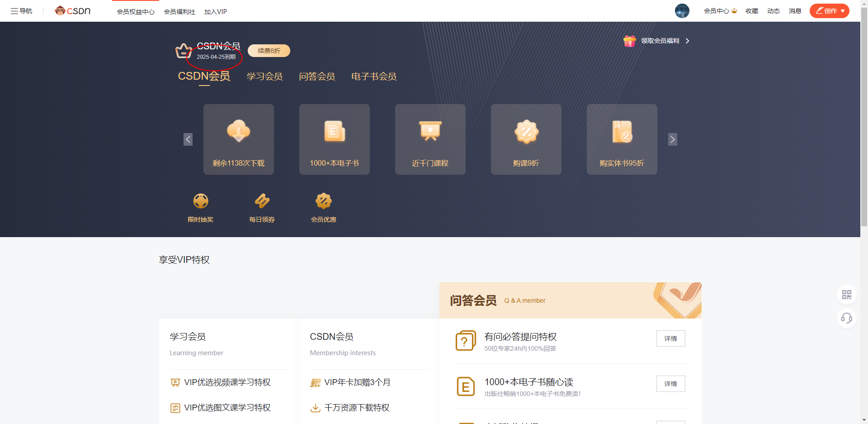Viewport: 868px width, 424px height.
Task: Click the 有问必答提问特权 question icon
Action: click(466, 341)
